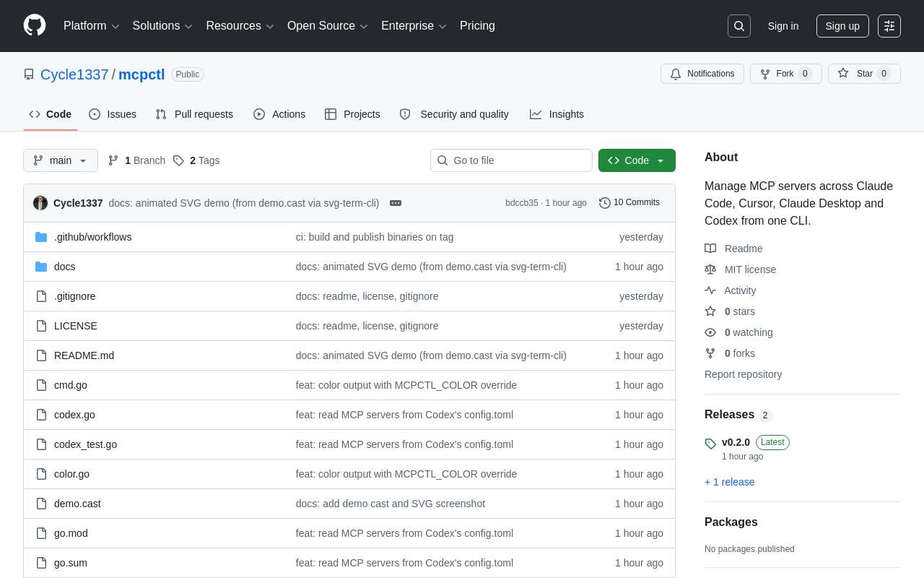Open the 10 Commits history link
The image size is (924, 578).
tap(629, 202)
